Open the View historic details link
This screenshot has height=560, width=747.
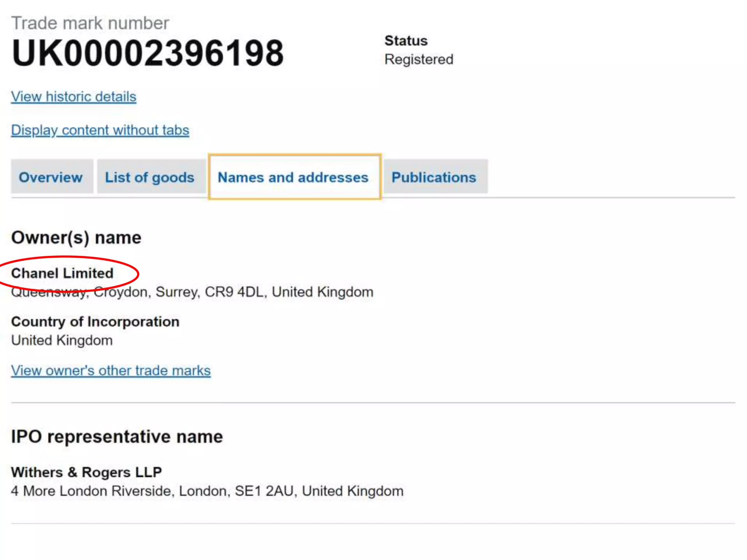[73, 97]
